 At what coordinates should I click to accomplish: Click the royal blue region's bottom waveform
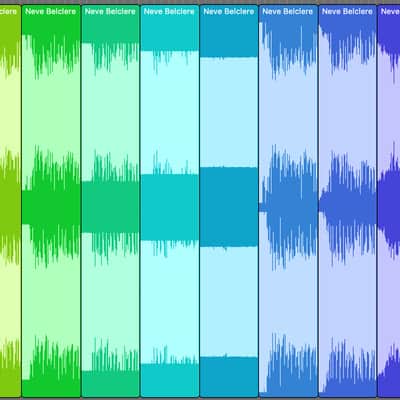[x=347, y=367]
